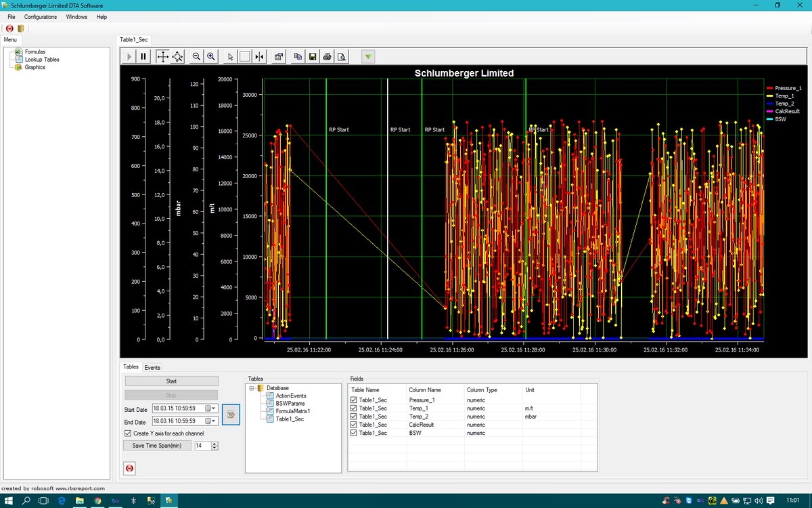Select the rectangle selection tool
Viewport: 812px width, 508px height.
245,57
